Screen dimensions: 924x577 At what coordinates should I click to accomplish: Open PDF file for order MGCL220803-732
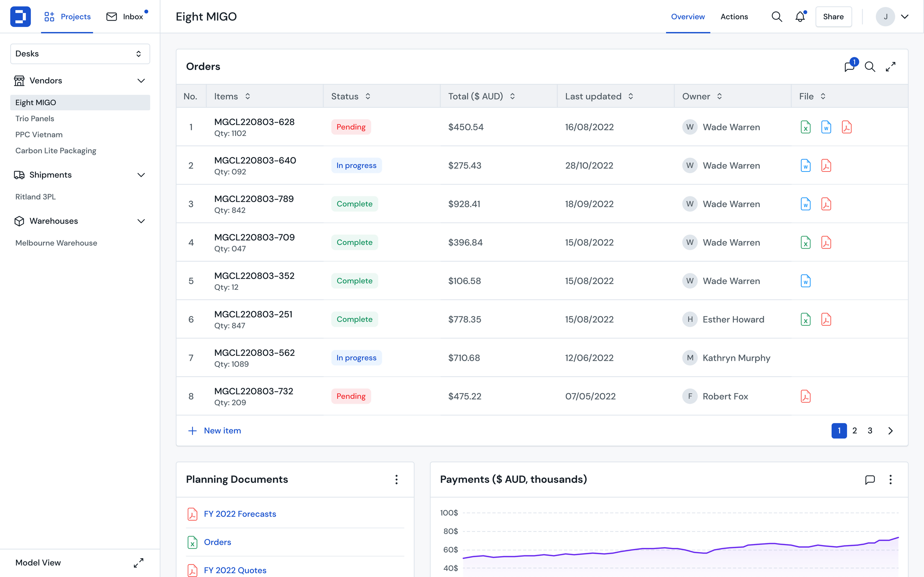[805, 396]
